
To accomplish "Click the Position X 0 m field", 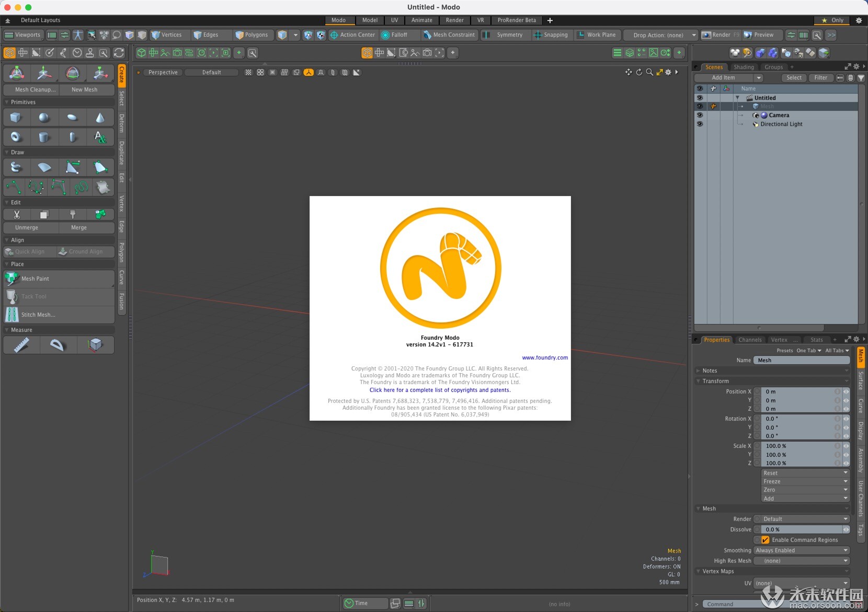I will [x=802, y=391].
